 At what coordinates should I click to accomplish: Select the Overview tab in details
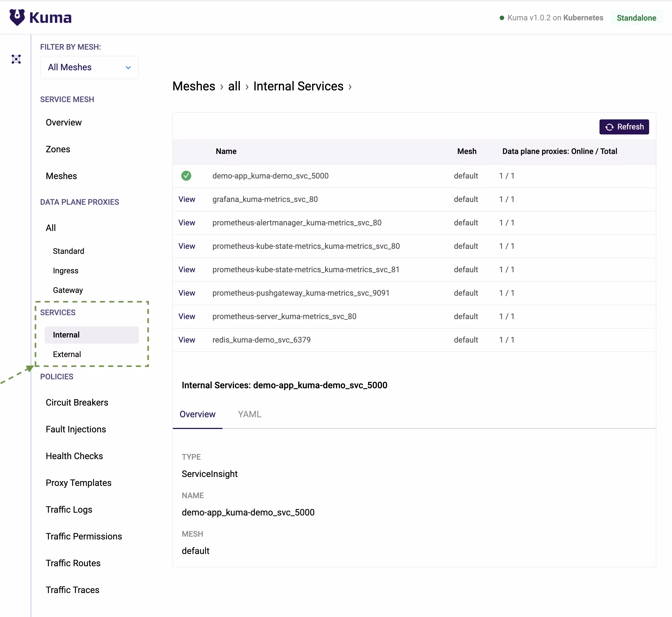click(x=197, y=414)
